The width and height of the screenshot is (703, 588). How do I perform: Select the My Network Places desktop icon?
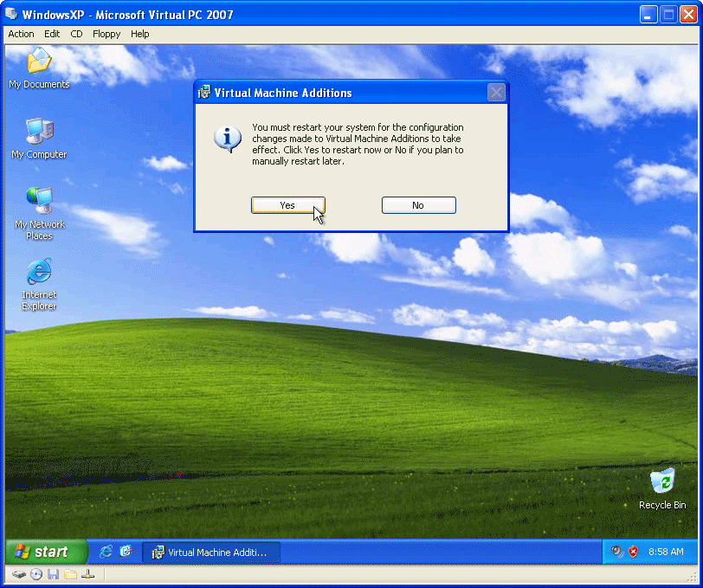[40, 214]
